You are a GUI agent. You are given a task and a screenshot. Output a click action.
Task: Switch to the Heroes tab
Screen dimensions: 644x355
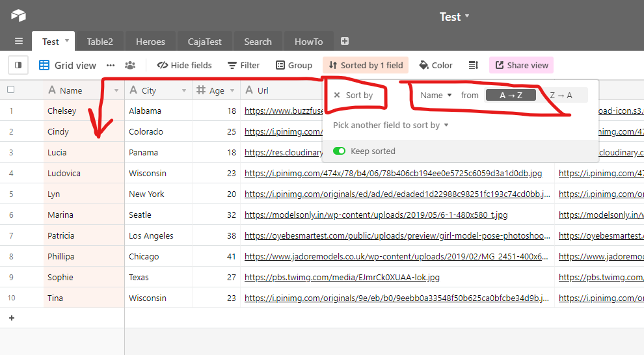[x=150, y=42]
